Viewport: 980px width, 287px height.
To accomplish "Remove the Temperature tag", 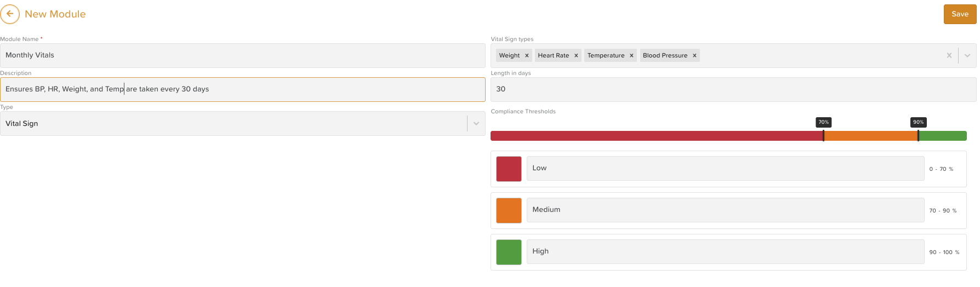I will (631, 55).
